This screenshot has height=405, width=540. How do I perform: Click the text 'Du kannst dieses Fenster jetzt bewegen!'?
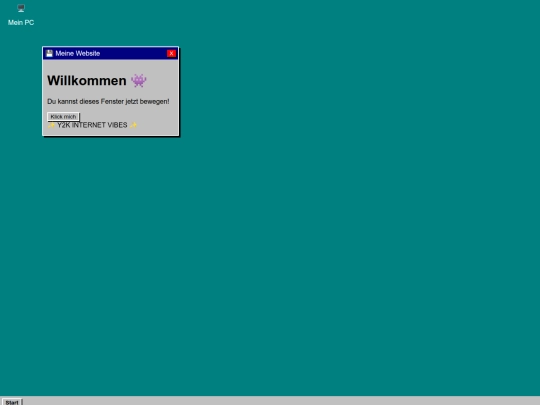point(108,102)
